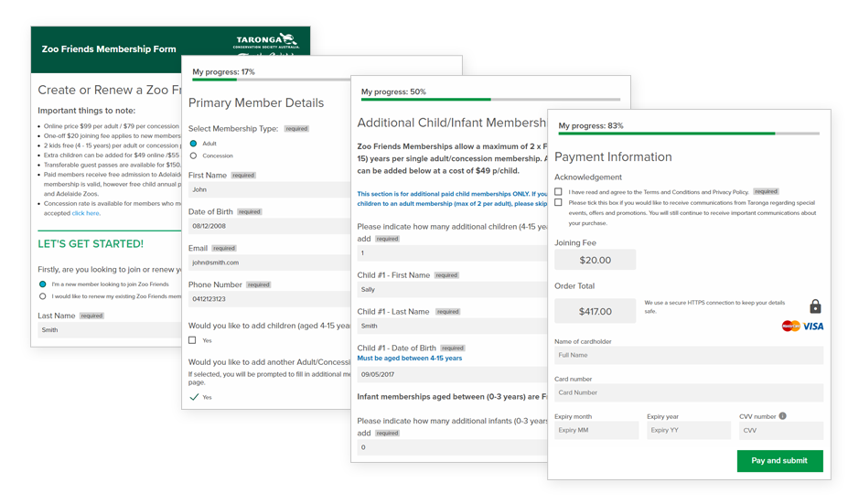The image size is (859, 504).
Task: Toggle the checked Yes to add another Adult/Concession
Action: (x=194, y=397)
